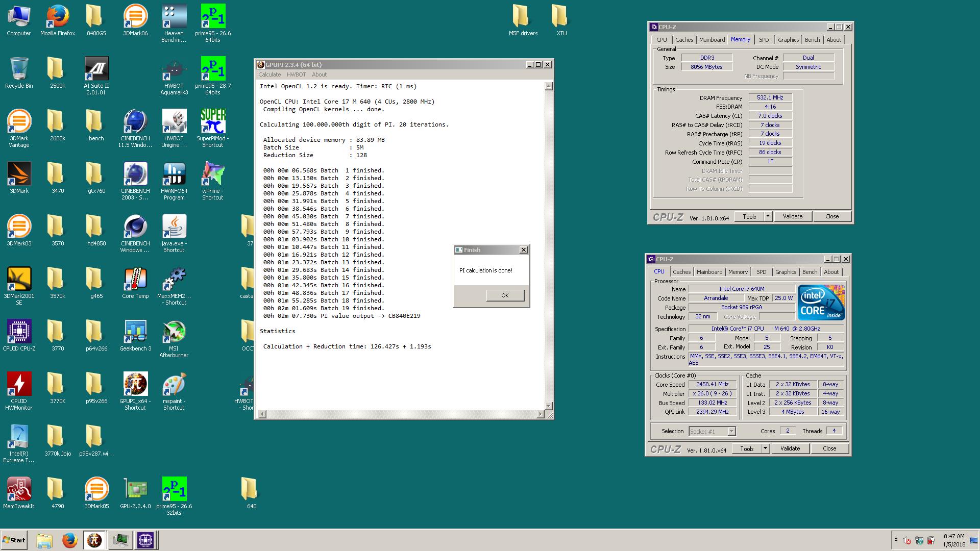The width and height of the screenshot is (980, 551).
Task: Click the Start button
Action: [14, 540]
